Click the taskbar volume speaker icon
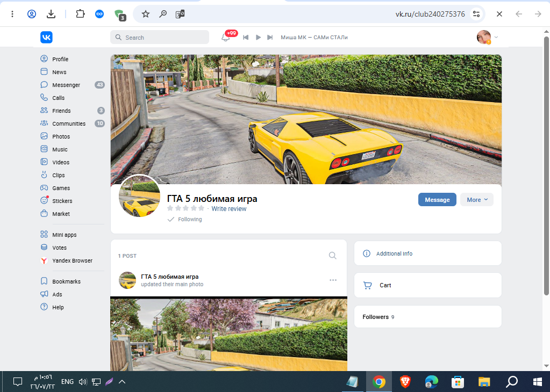The width and height of the screenshot is (550, 392). pyautogui.click(x=83, y=381)
